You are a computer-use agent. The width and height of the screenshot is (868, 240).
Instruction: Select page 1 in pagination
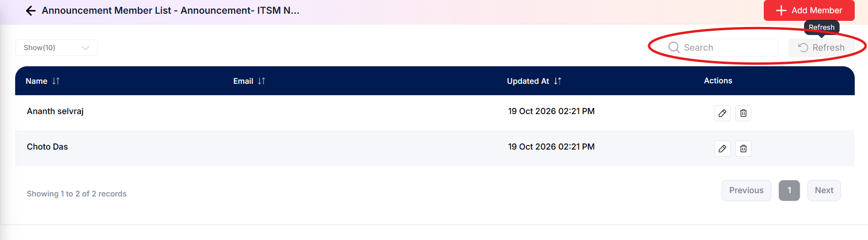(x=789, y=190)
